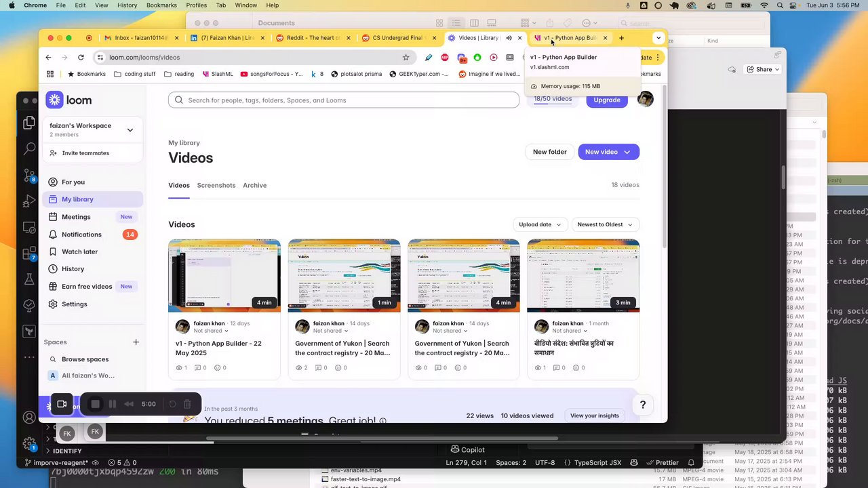Open the GEEKTyper.com bookmark
This screenshot has width=868, height=488.
tap(418, 74)
